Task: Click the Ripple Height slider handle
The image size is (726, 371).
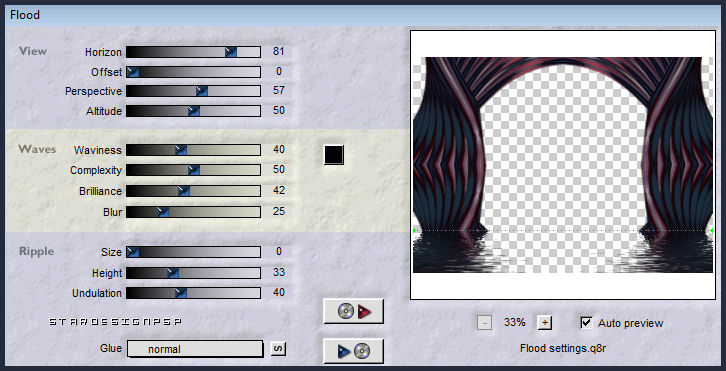Action: pos(173,272)
